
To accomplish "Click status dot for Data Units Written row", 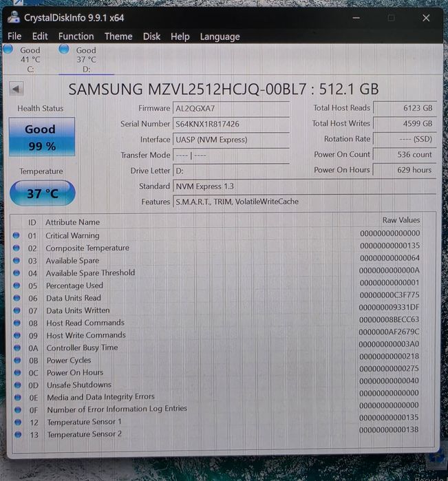I will click(x=17, y=310).
